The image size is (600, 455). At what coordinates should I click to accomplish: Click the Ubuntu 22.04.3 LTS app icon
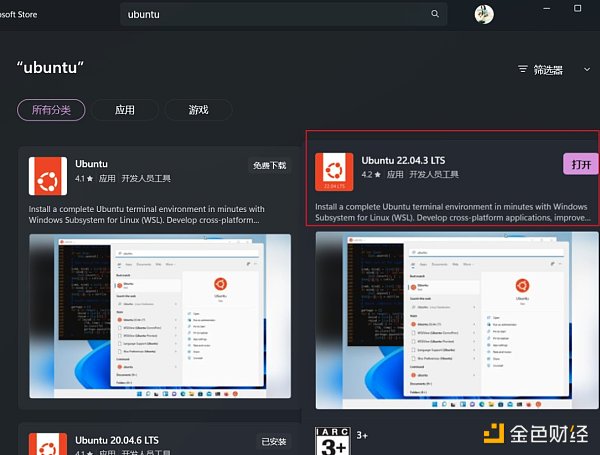(x=333, y=171)
